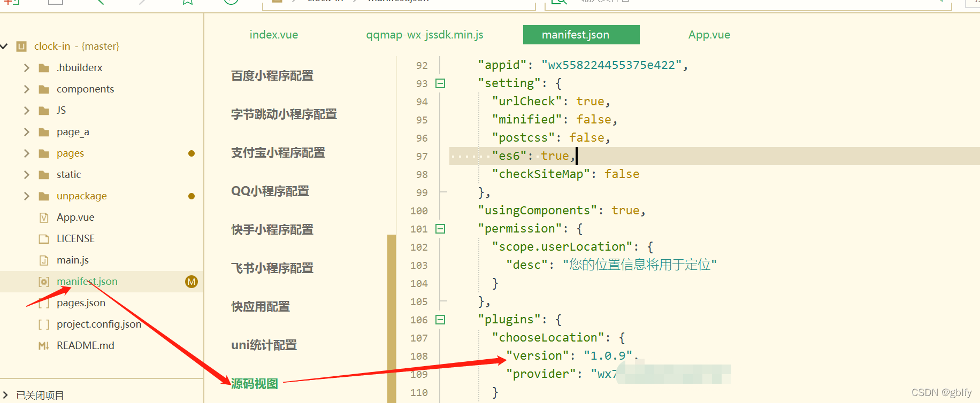
Task: Expand the components folder
Action: click(x=27, y=89)
